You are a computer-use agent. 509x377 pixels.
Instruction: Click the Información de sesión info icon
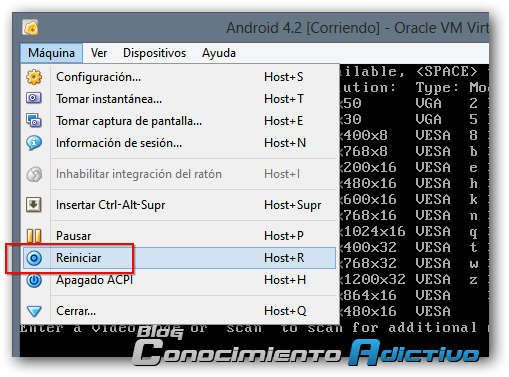tap(34, 143)
